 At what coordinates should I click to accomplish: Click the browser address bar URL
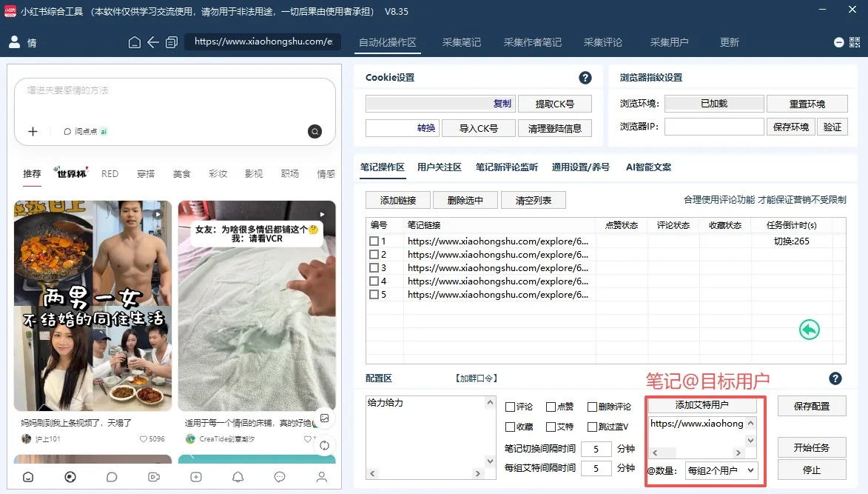coord(263,41)
